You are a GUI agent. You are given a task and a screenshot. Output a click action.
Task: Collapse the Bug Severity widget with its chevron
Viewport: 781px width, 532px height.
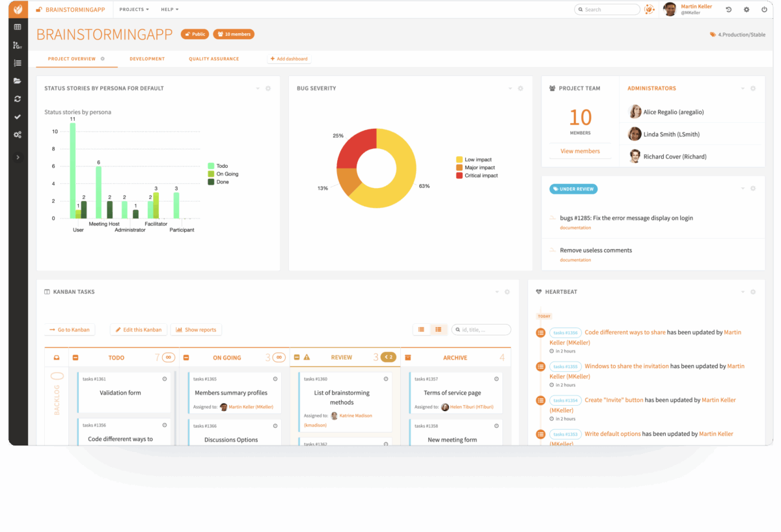510,88
